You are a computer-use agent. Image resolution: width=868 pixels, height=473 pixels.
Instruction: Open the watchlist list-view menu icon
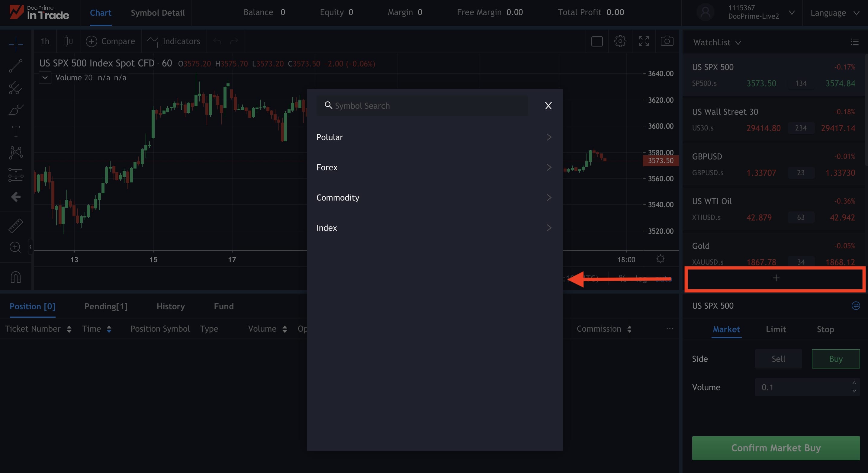pyautogui.click(x=854, y=42)
